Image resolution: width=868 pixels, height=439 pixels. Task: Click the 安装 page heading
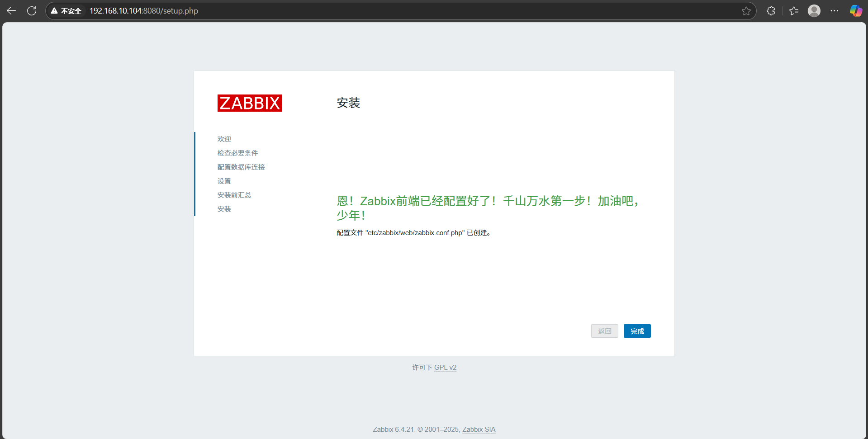348,103
